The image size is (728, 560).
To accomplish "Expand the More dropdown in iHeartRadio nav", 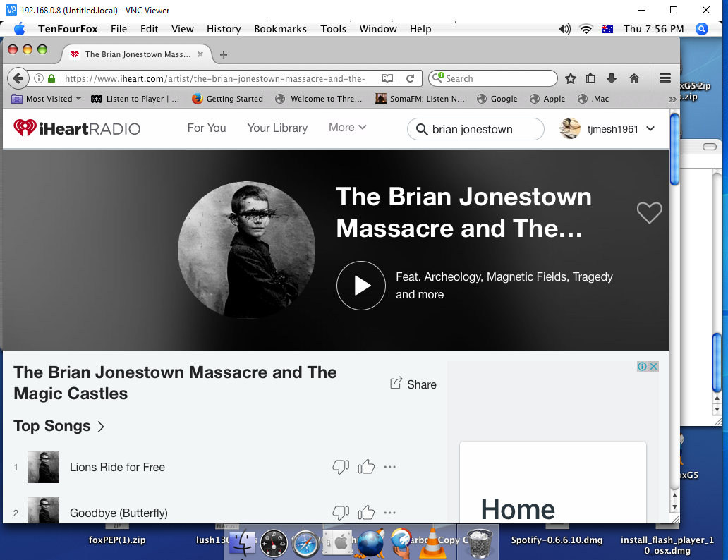I will pos(347,127).
